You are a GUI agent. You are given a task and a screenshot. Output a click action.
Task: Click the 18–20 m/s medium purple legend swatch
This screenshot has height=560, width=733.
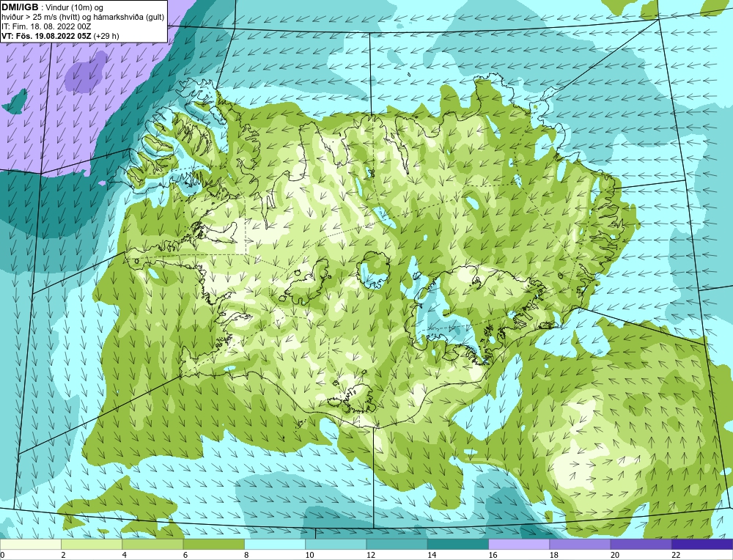pos(580,544)
